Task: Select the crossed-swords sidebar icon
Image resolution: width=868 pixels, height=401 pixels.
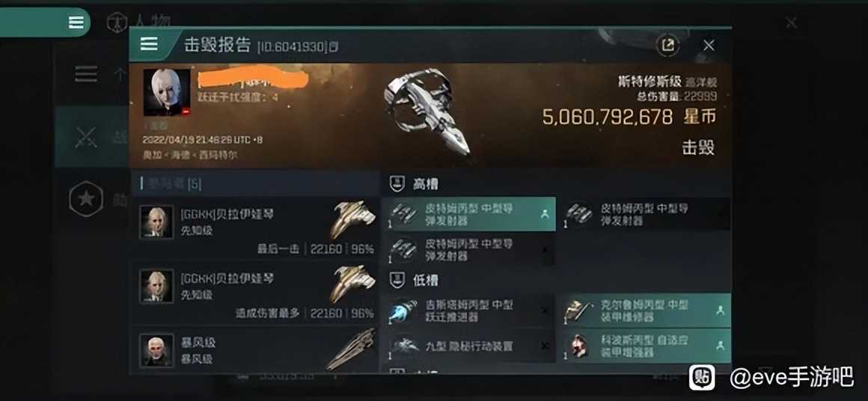Action: point(86,137)
